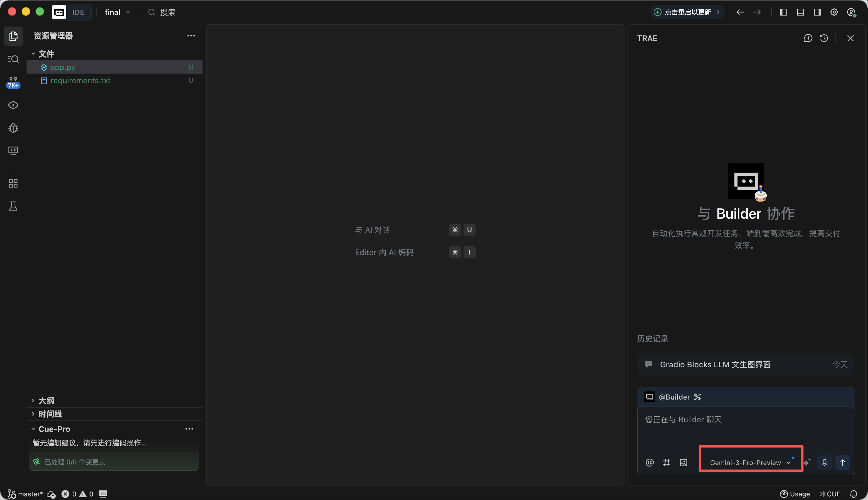This screenshot has height=500, width=868.
Task: Click the new chat icon in the TRAE panel
Action: [808, 38]
